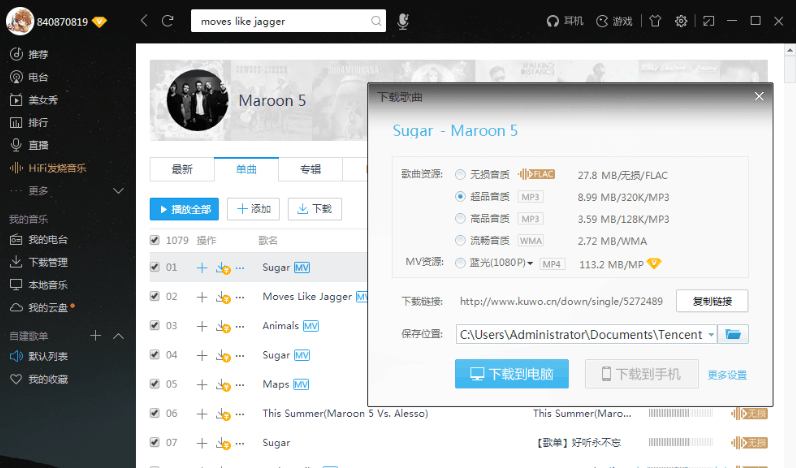Download song 03 Animals icon

tap(222, 326)
